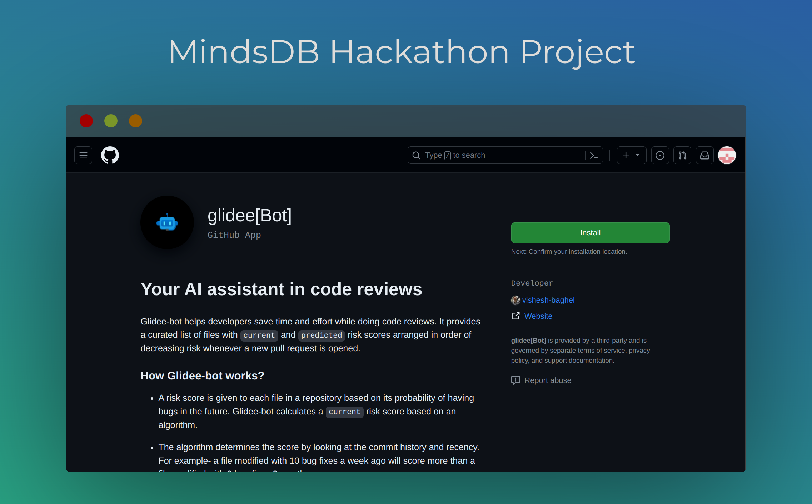
Task: Click the terminal command icon
Action: point(594,155)
